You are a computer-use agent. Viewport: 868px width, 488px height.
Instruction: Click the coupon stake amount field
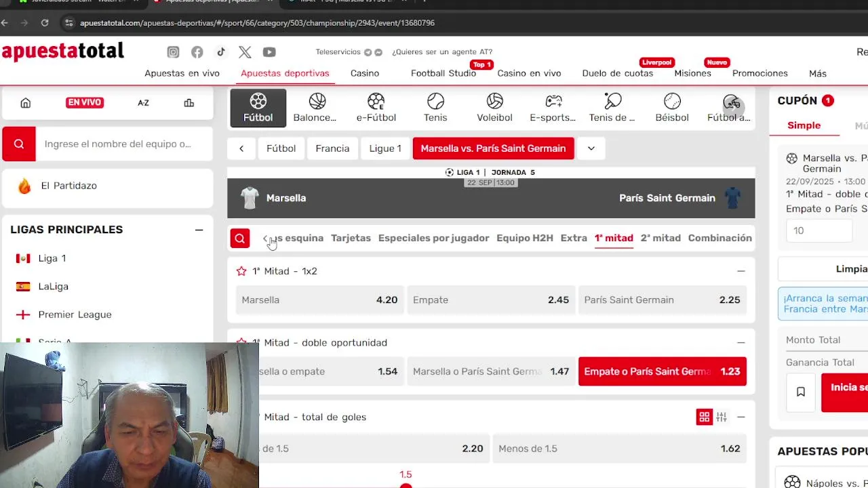[x=819, y=230]
